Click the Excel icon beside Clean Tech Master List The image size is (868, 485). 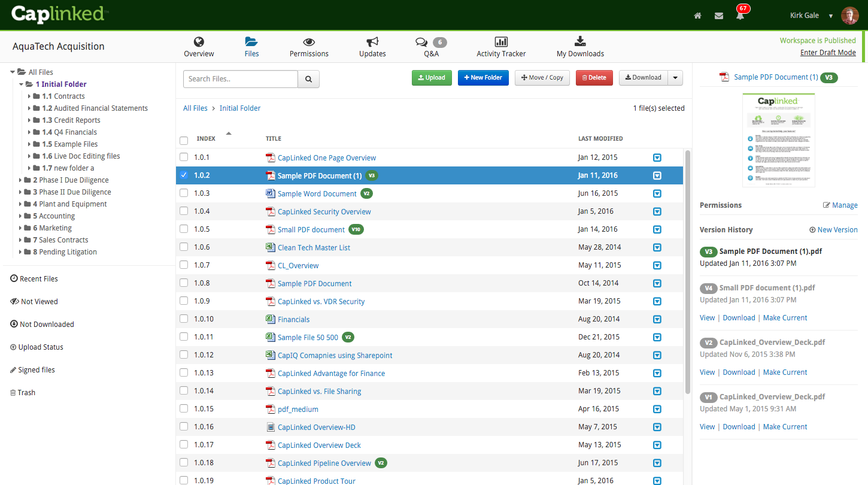coord(270,247)
